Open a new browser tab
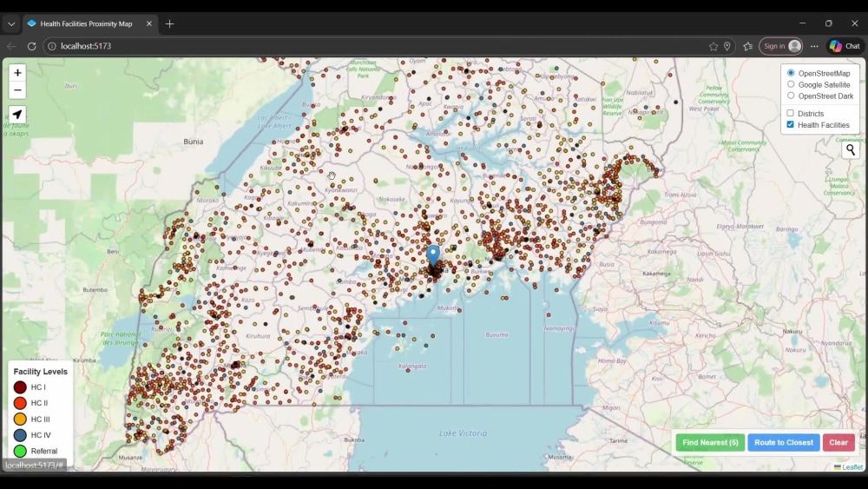 (x=169, y=23)
